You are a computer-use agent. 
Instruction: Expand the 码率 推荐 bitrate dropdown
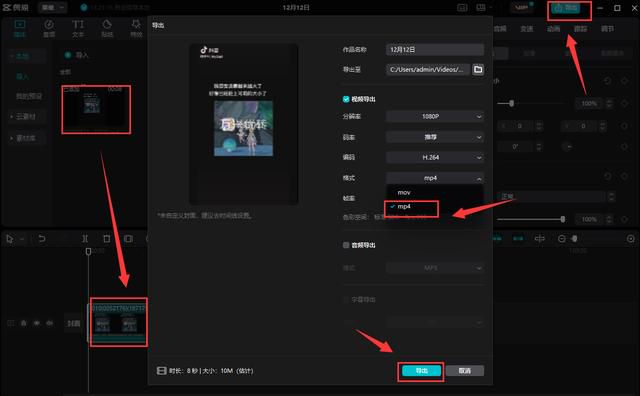click(435, 137)
